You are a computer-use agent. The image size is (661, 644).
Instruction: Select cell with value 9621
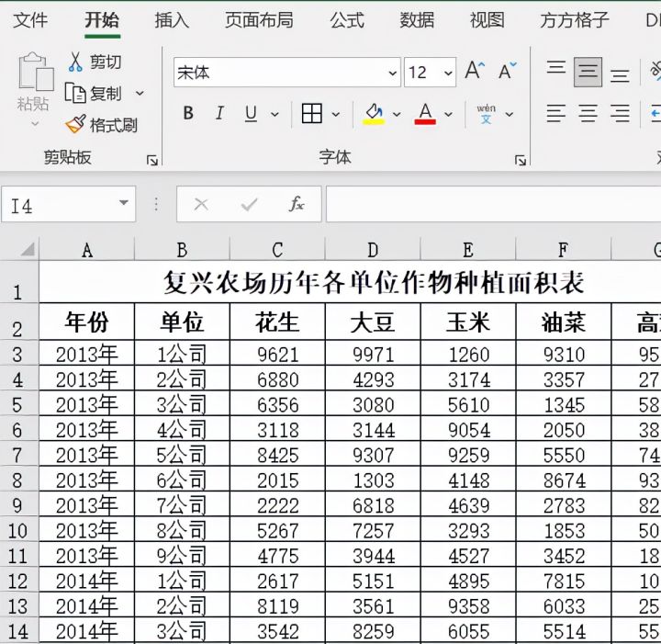tap(277, 354)
